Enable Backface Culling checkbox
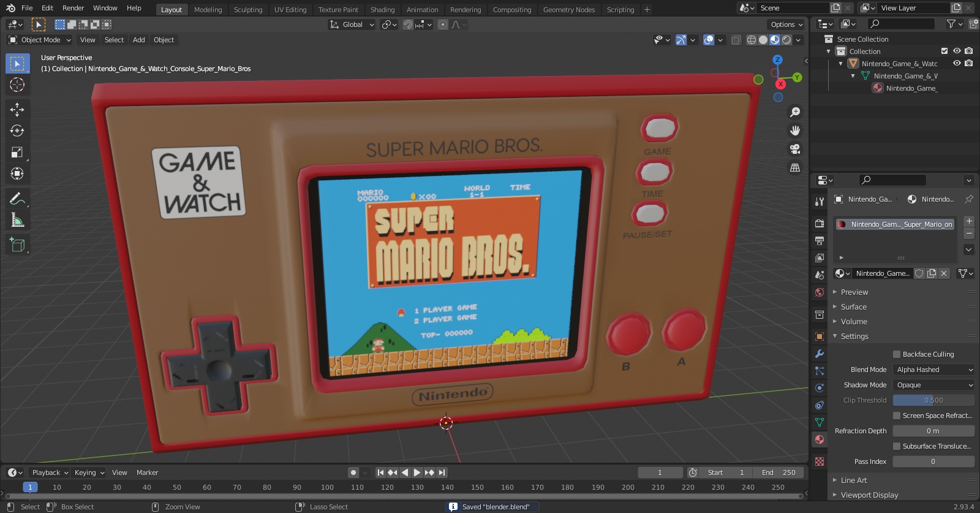Screen dimensions: 980x513 click(897, 354)
